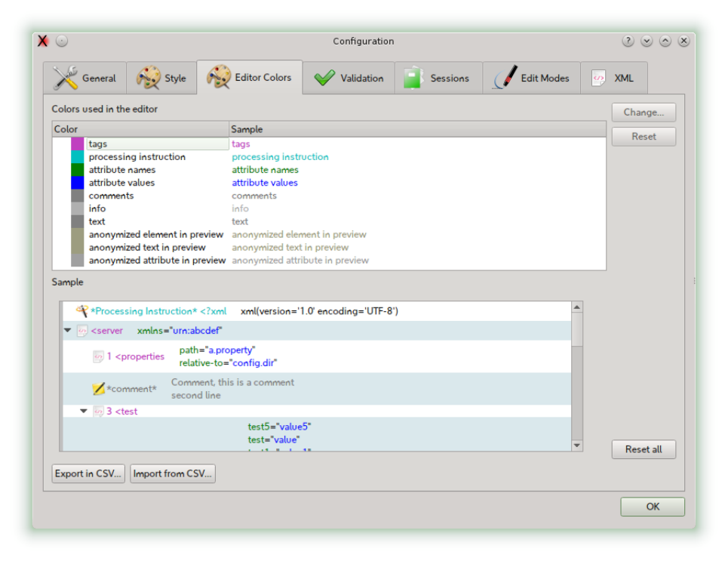Click xmlns="urn:abcdef" attribute in sample

click(180, 331)
